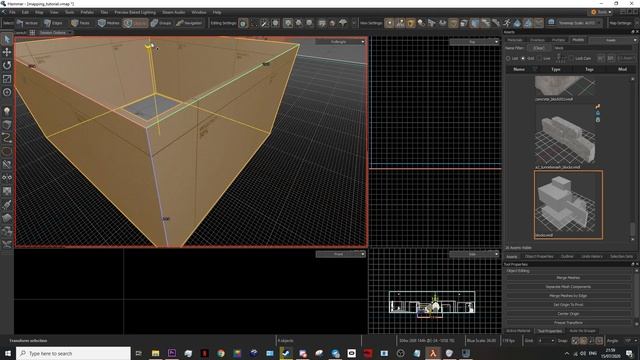This screenshot has height=360, width=640.
Task: Select the List view radio button
Action: pyautogui.click(x=508, y=58)
